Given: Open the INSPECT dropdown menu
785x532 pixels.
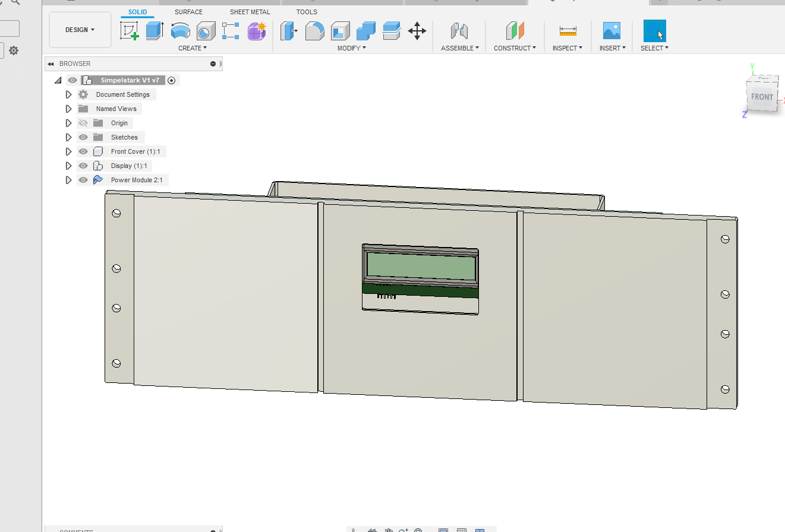Looking at the screenshot, I should click(568, 48).
